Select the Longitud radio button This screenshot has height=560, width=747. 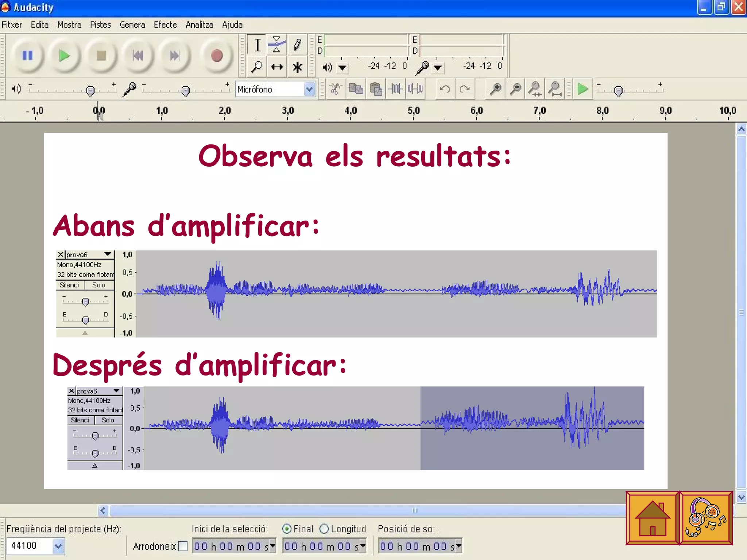coord(324,529)
